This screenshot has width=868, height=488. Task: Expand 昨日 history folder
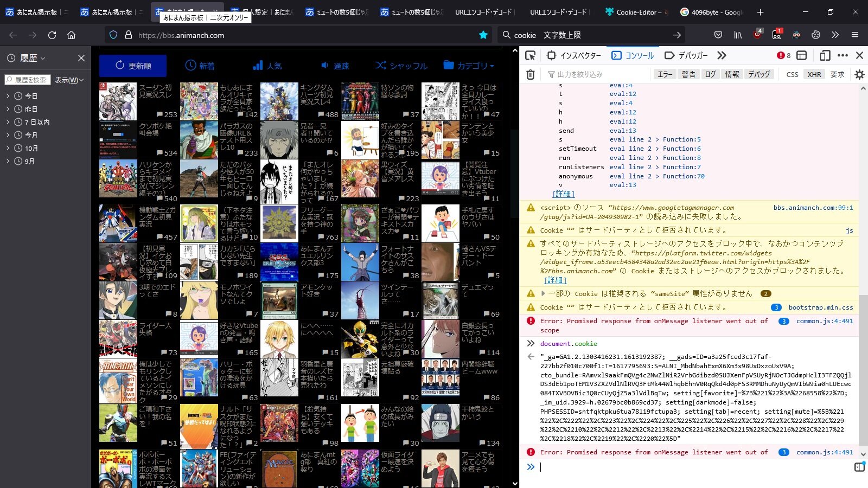point(8,109)
